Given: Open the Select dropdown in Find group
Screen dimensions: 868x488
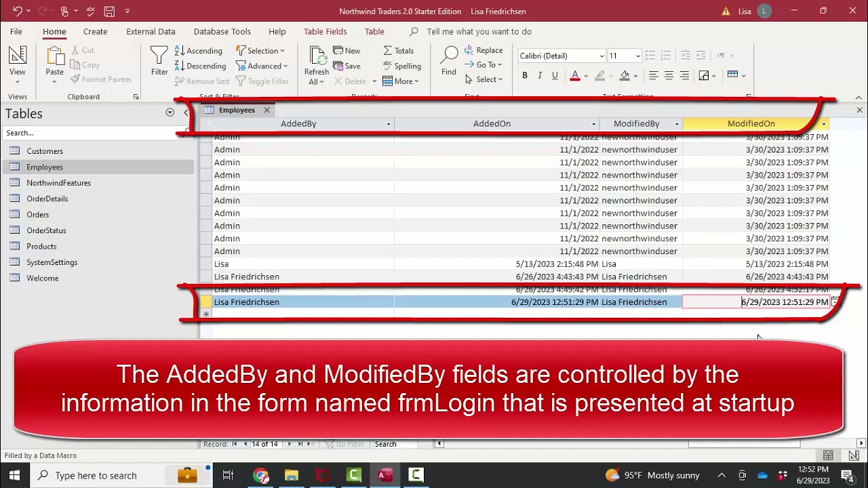Looking at the screenshot, I should tap(484, 79).
